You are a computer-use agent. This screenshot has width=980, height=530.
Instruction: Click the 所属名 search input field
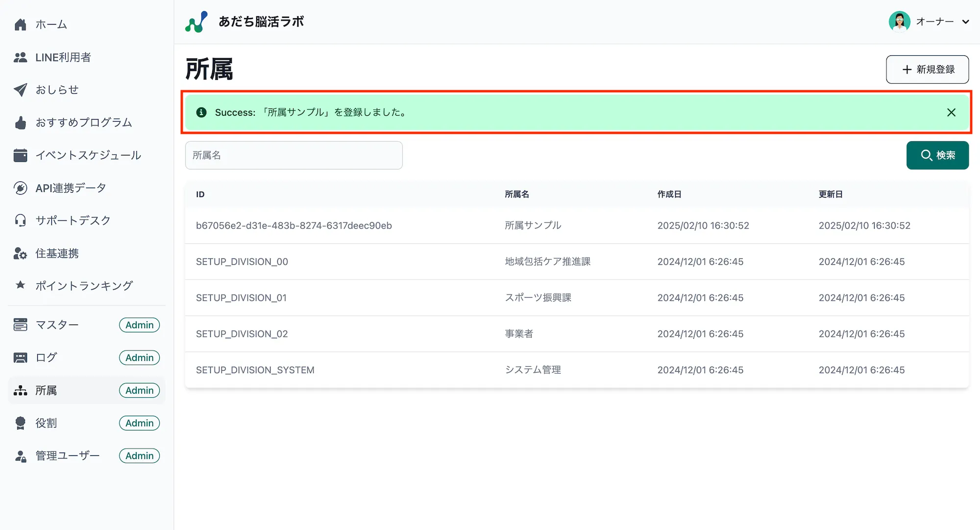(293, 155)
